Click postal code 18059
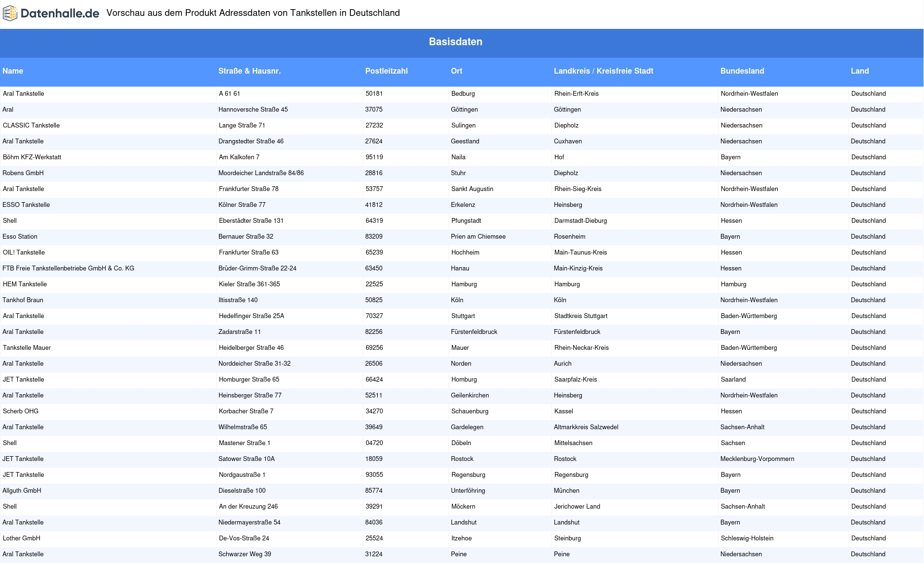This screenshot has width=924, height=563. [374, 459]
